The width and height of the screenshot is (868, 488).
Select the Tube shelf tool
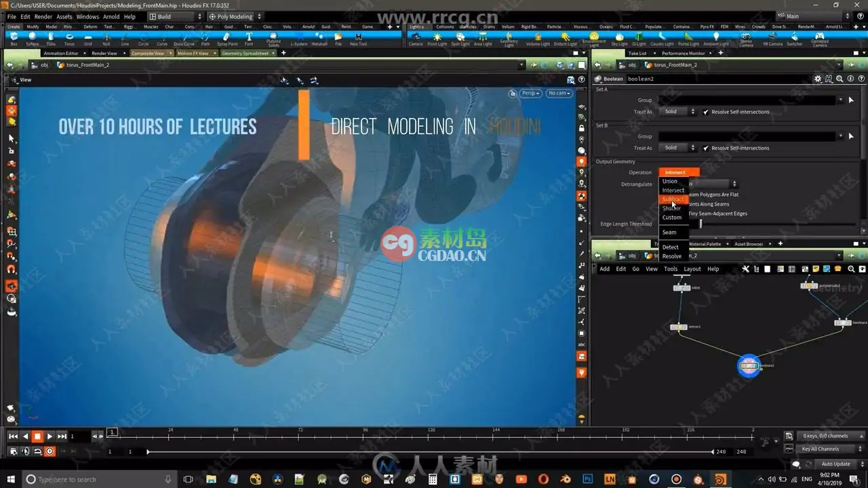(51, 39)
